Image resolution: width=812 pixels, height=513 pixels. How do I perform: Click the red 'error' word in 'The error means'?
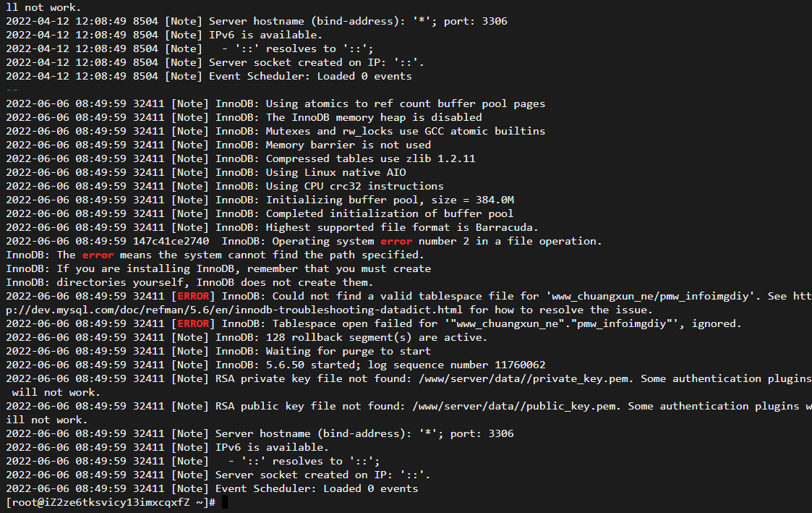[98, 255]
